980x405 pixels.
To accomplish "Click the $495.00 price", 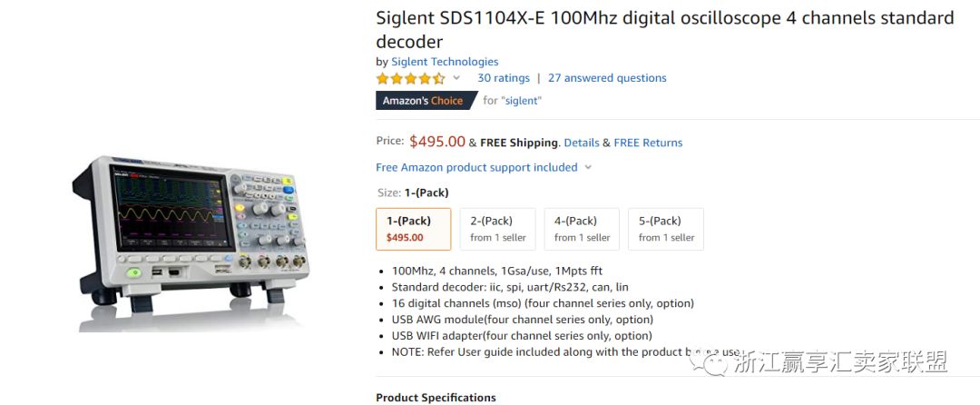I will (437, 142).
